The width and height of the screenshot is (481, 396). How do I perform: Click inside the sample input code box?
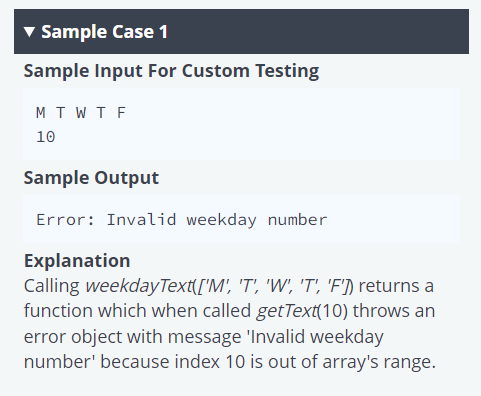(241, 124)
